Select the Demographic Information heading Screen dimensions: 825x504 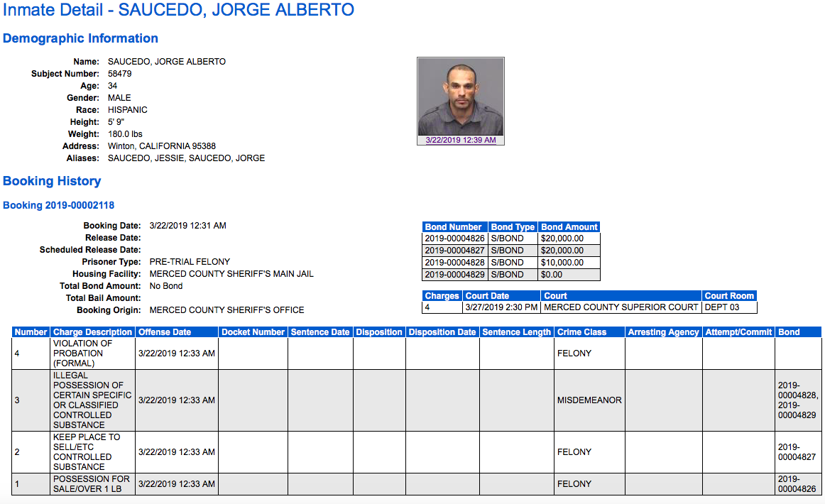pyautogui.click(x=80, y=38)
